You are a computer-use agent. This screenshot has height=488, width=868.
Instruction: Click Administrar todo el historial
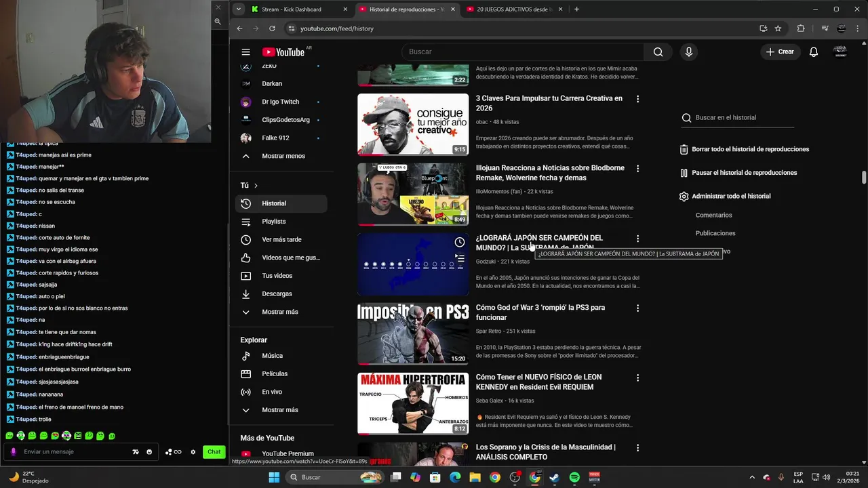(726, 197)
